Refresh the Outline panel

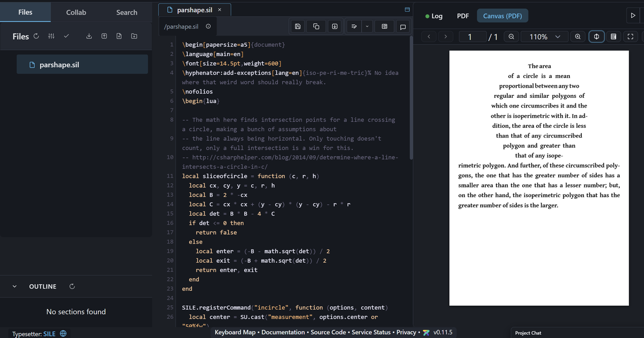point(72,286)
